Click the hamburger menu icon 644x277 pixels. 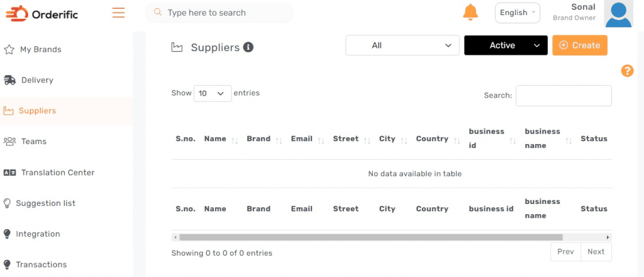point(118,13)
